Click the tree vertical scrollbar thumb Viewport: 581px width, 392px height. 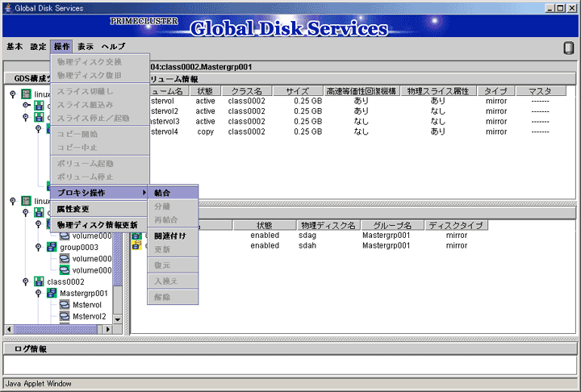click(118, 260)
